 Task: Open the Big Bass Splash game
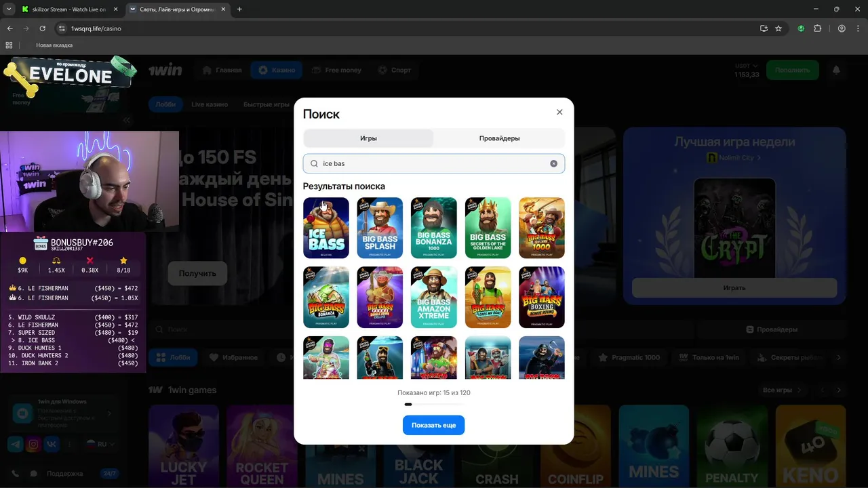[x=380, y=228]
